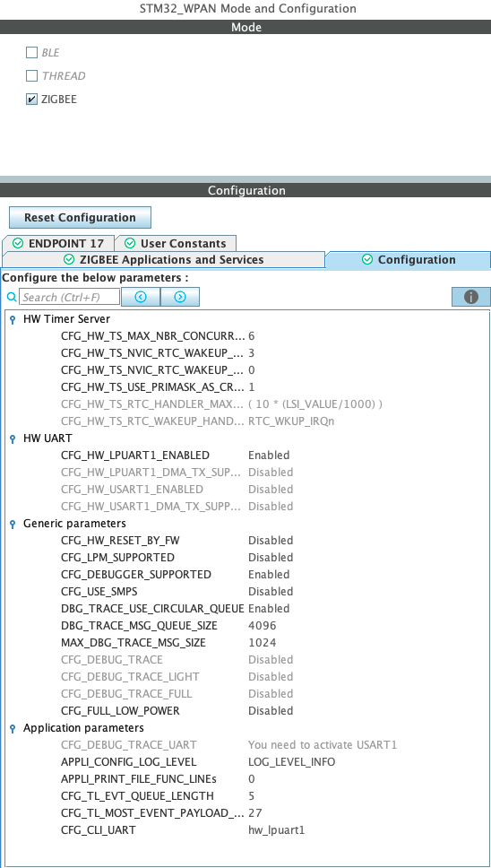Open the User Constants tab
This screenshot has width=491, height=868.
click(176, 244)
